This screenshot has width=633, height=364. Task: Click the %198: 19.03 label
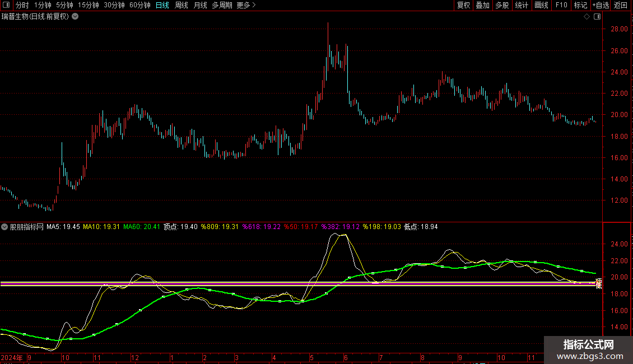click(382, 227)
